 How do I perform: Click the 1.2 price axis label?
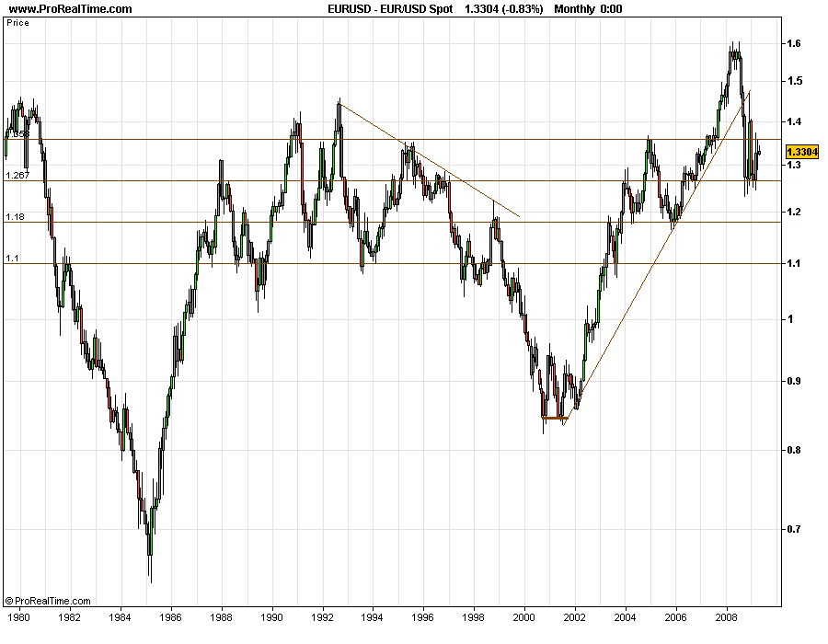[x=795, y=213]
